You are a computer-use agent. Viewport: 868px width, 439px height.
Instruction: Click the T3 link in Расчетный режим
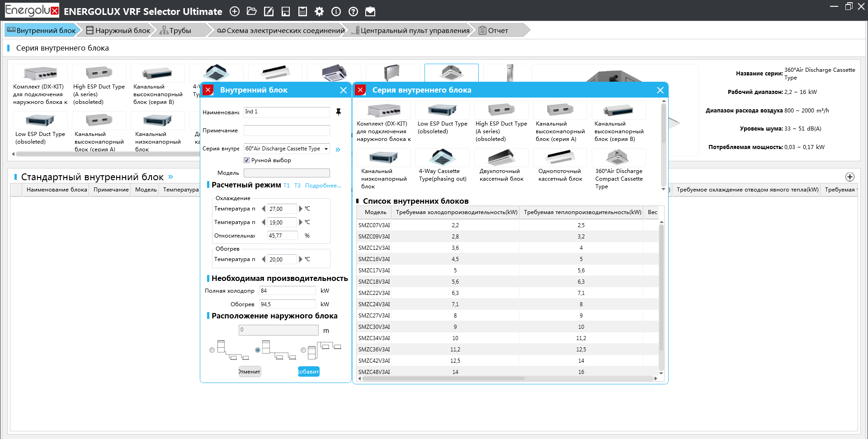click(297, 186)
